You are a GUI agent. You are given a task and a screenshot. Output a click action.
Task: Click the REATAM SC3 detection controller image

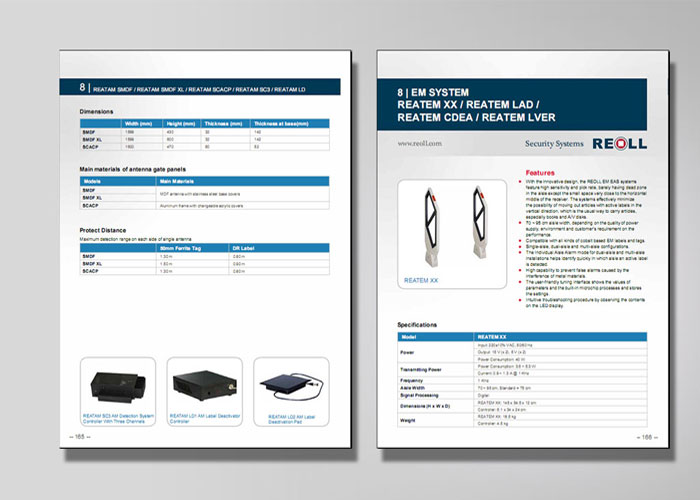pos(118,387)
